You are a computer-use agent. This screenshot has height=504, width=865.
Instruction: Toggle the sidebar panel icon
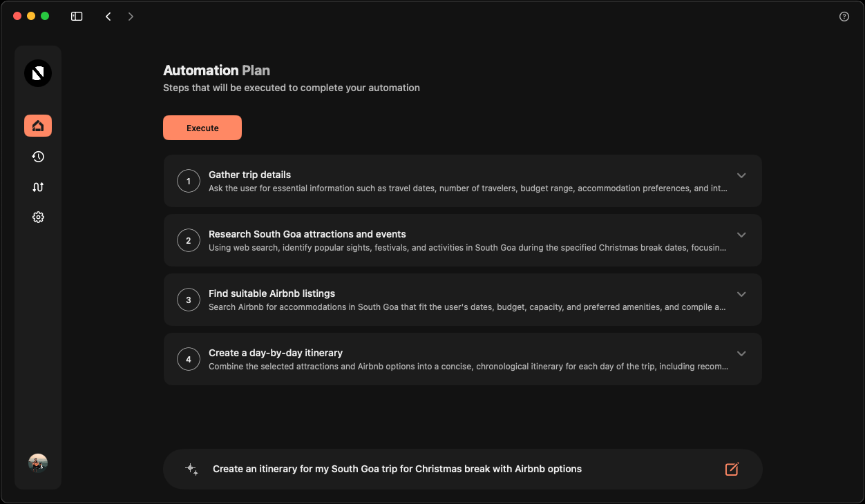pyautogui.click(x=77, y=17)
